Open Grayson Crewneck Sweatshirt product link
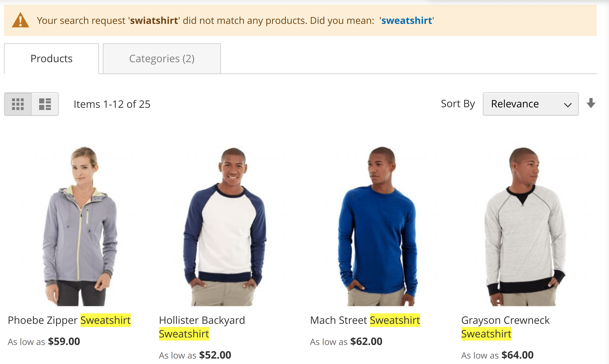The height and width of the screenshot is (364, 609). click(x=505, y=327)
